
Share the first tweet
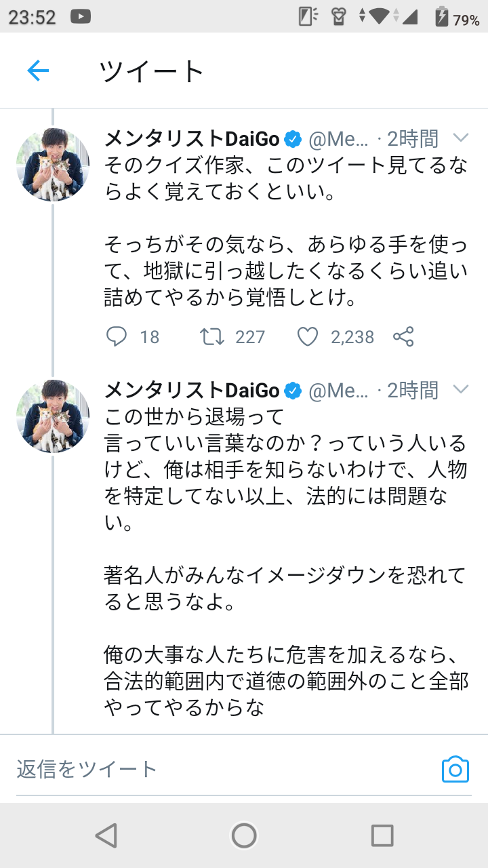click(403, 336)
